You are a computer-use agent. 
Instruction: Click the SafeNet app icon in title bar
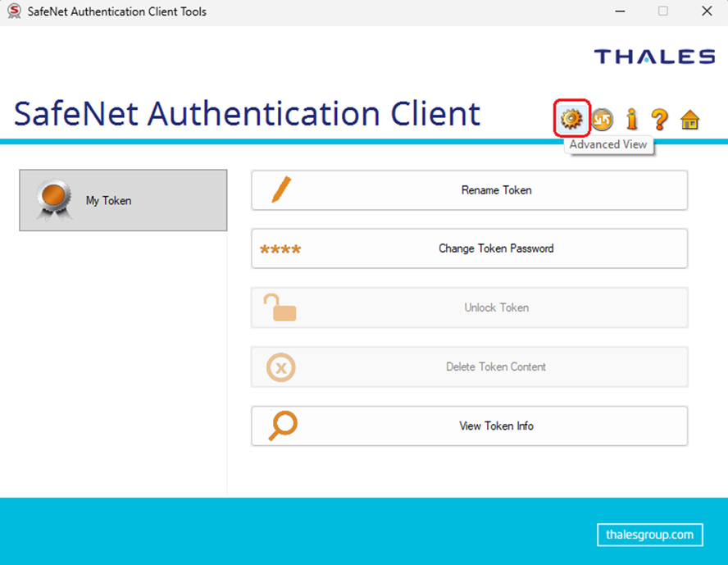tap(15, 11)
